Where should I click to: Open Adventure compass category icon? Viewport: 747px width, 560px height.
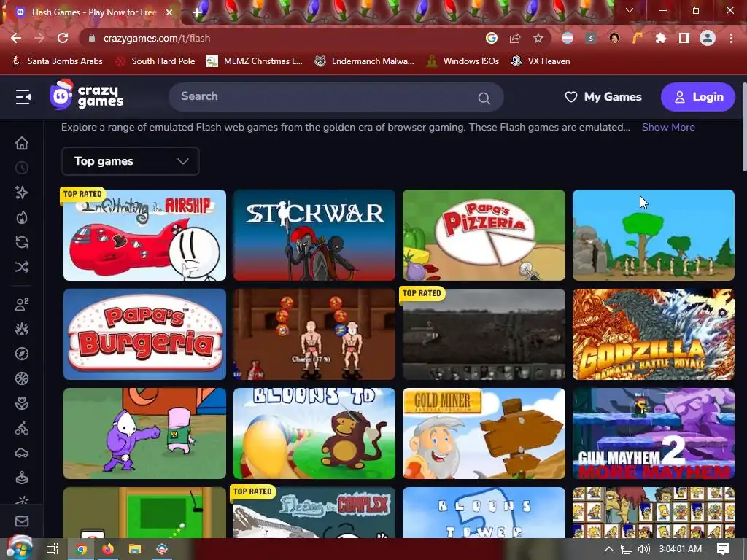click(x=22, y=354)
